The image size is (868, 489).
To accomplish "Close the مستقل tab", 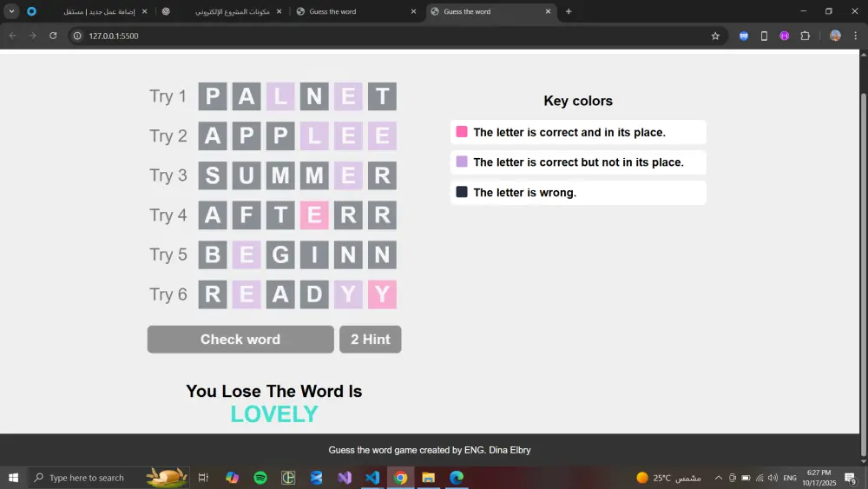I will (144, 11).
